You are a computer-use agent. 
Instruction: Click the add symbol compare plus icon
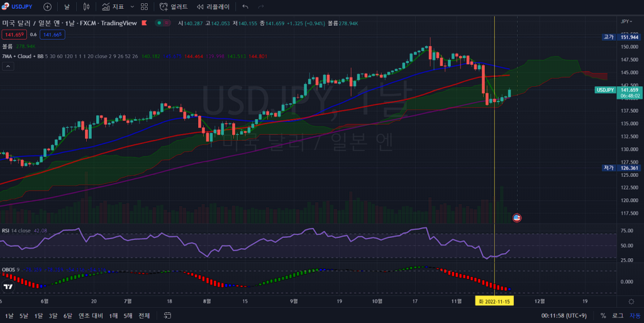(48, 6)
